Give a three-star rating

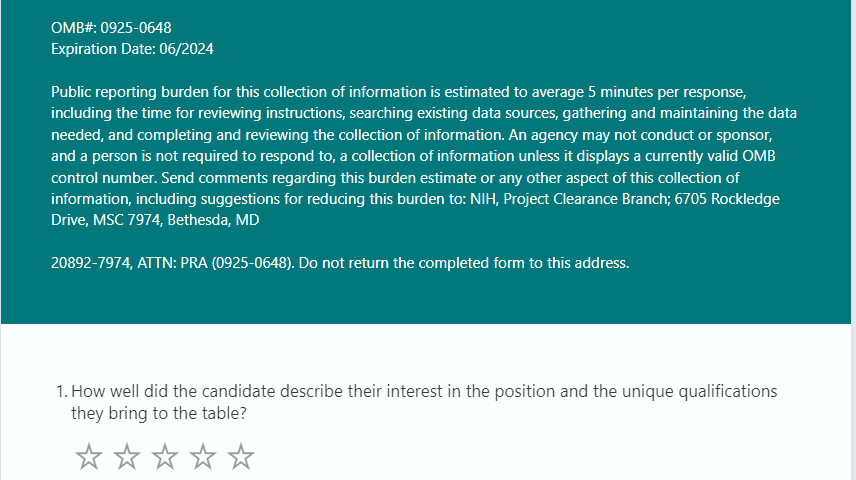point(165,458)
